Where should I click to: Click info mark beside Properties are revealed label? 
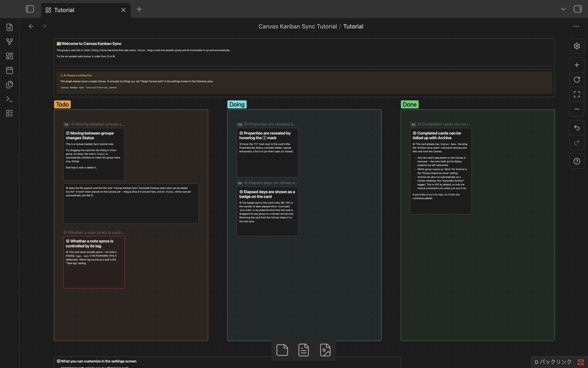pyautogui.click(x=246, y=124)
